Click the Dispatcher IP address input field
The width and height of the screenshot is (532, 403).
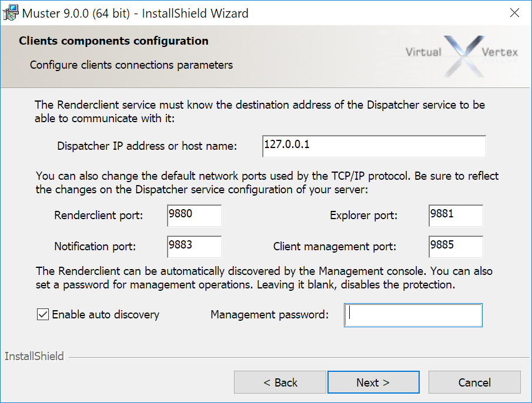click(x=374, y=146)
